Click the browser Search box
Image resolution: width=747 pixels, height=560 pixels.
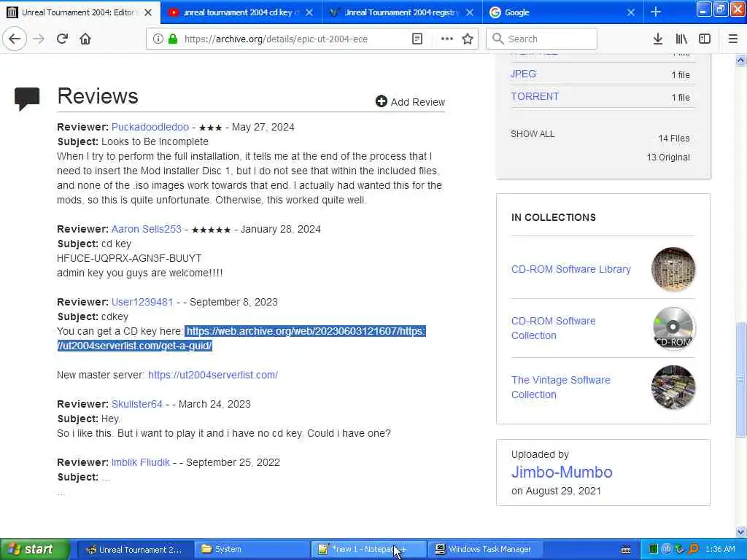click(x=541, y=39)
